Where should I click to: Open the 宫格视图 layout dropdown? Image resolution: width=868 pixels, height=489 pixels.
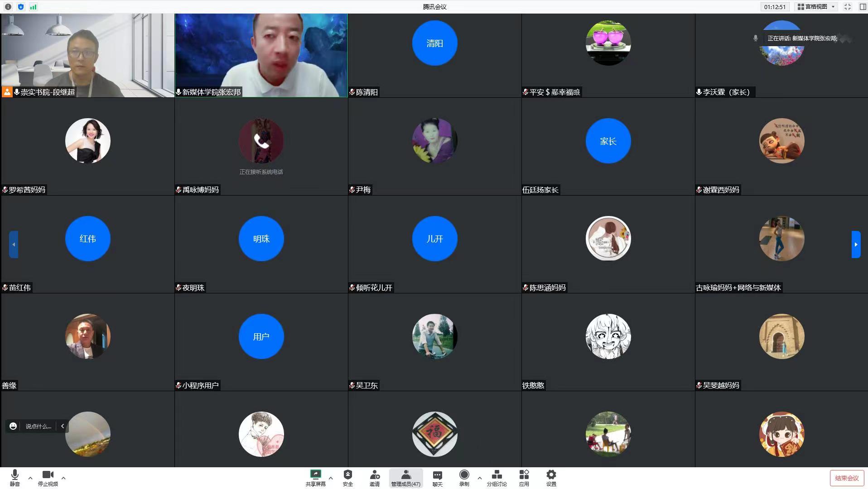tap(817, 7)
